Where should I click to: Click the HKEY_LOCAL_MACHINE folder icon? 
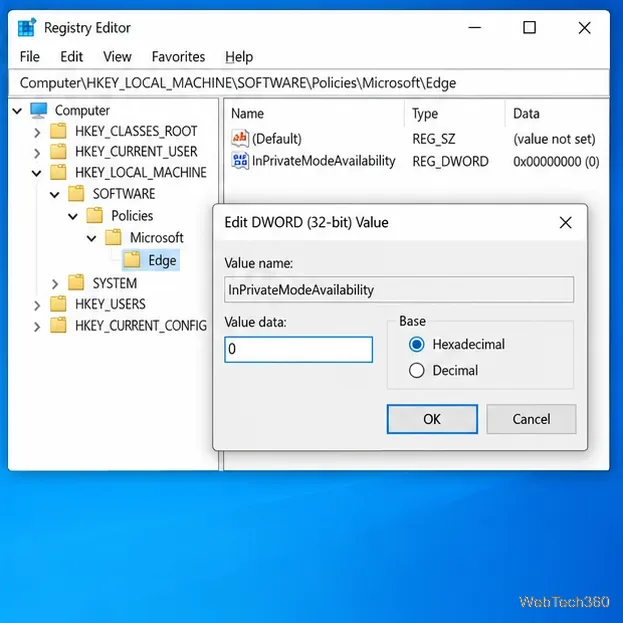(58, 172)
